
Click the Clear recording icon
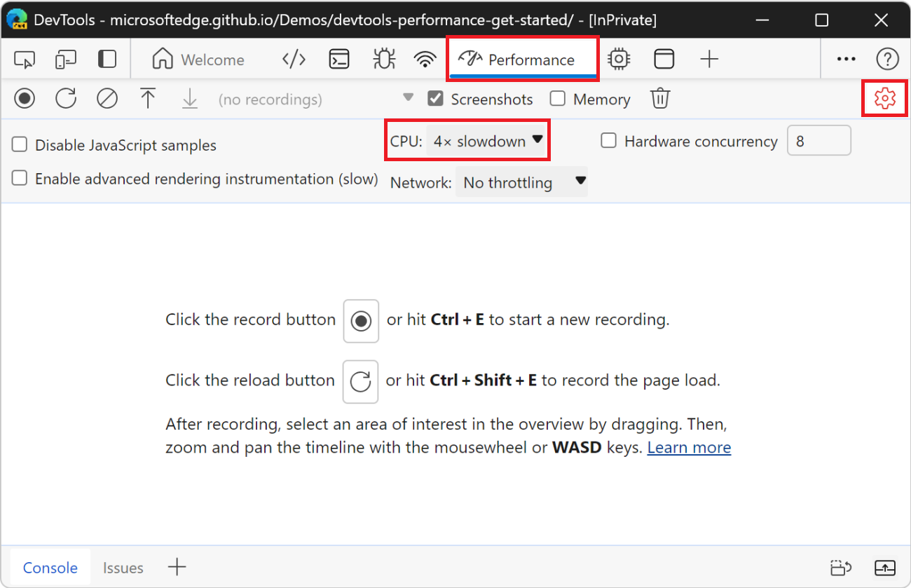(x=107, y=99)
